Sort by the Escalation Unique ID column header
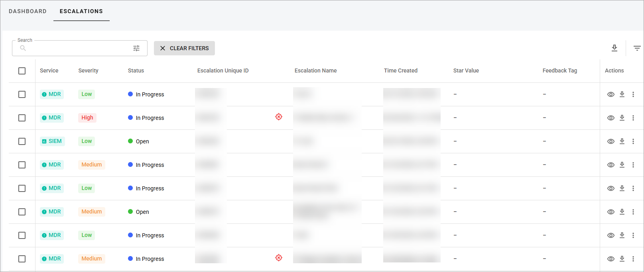This screenshot has height=272, width=644. pos(223,70)
